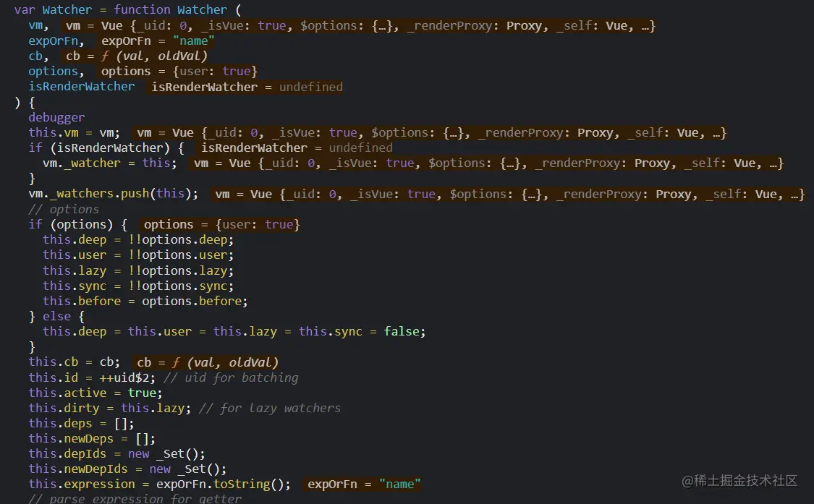Screen dimensions: 814x504
Task: Click the '// uid for batching' comment
Action: click(x=231, y=377)
